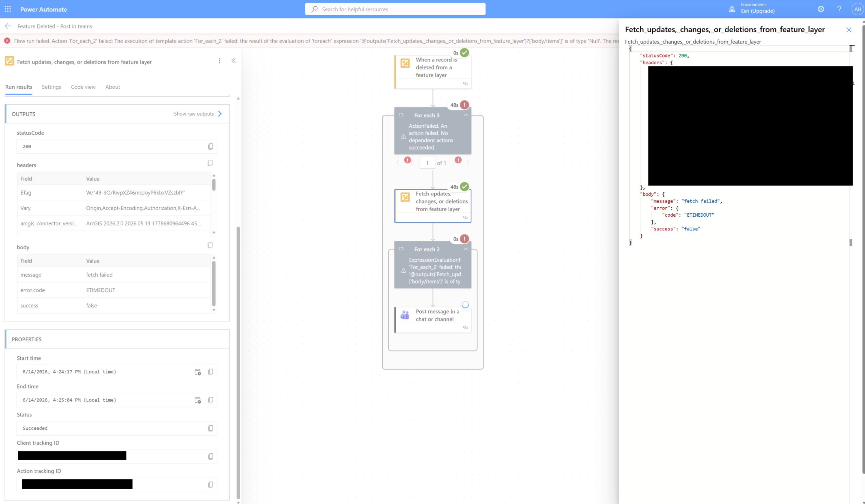Image resolution: width=865 pixels, height=504 pixels.
Task: Click Show raw outputs link
Action: point(198,114)
